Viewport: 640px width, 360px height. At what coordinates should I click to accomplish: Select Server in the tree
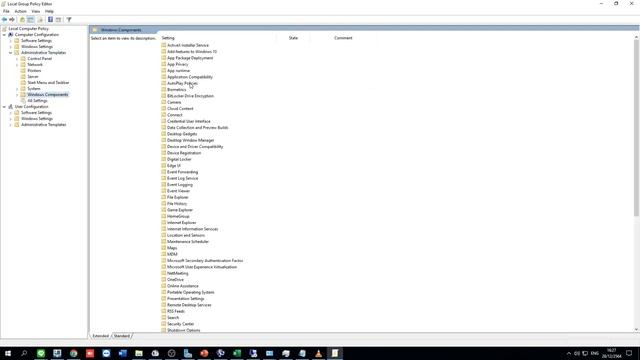pyautogui.click(x=33, y=77)
